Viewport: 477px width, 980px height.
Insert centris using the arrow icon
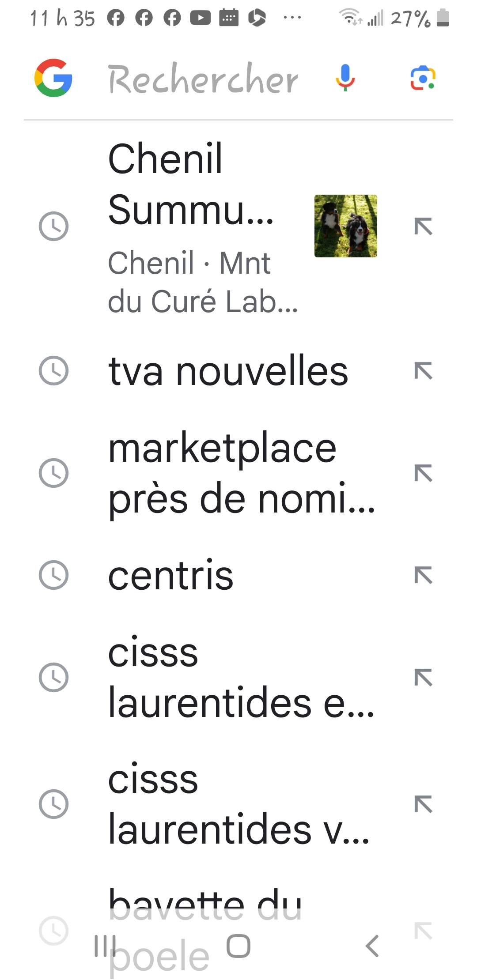423,576
